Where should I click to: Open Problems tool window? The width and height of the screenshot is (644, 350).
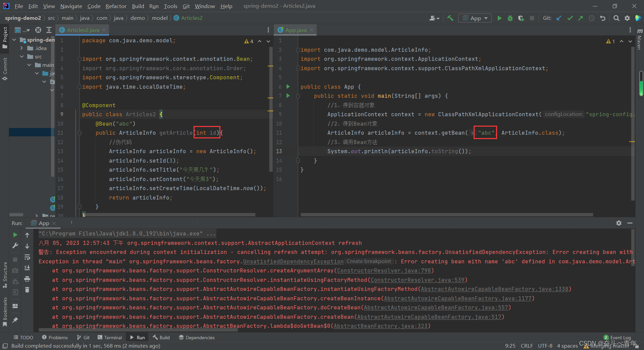pos(55,338)
